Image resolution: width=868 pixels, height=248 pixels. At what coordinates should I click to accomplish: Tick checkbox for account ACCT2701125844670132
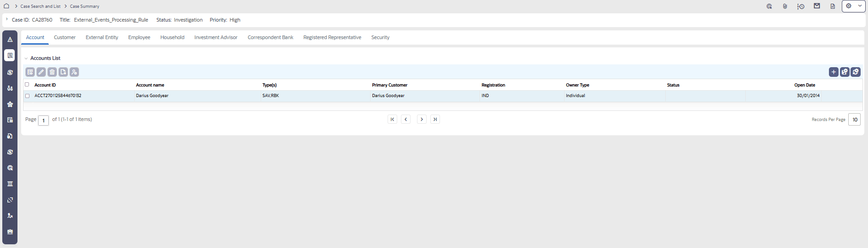click(x=27, y=96)
